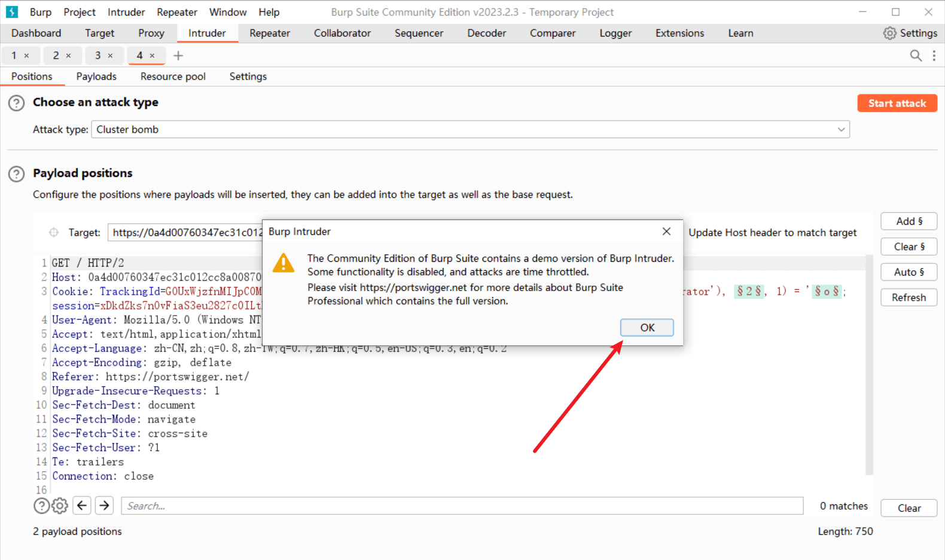Open the Settings gear in top bar
945x560 pixels.
click(910, 33)
